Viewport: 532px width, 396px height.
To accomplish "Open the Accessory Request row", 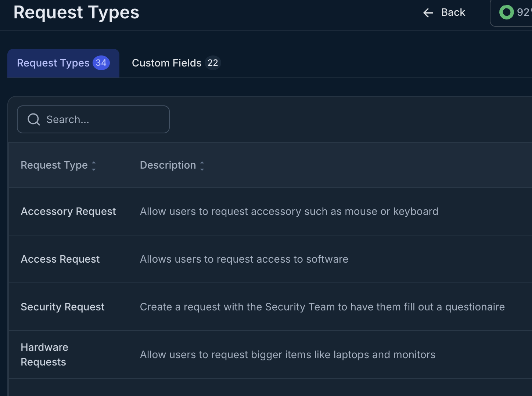I will [270, 211].
